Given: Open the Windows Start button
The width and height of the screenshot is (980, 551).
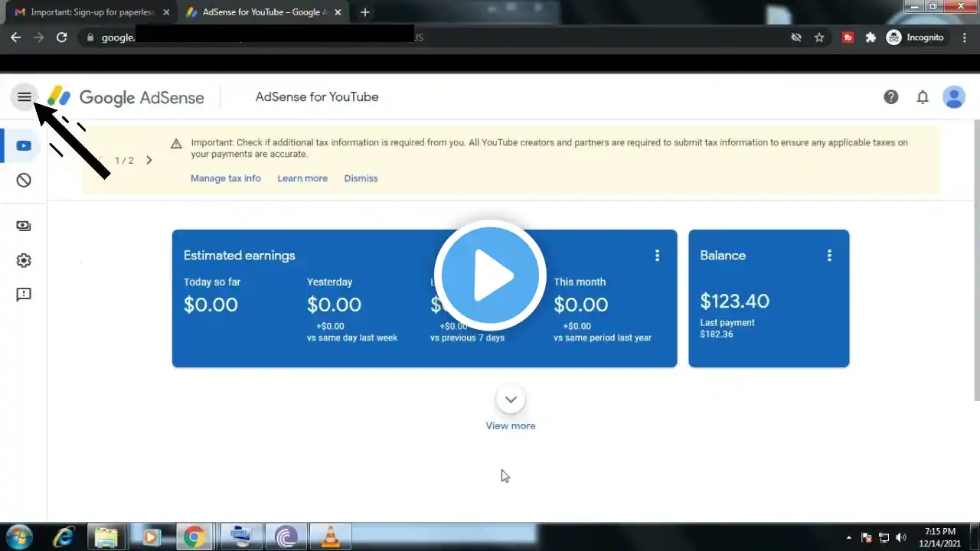Looking at the screenshot, I should [18, 537].
